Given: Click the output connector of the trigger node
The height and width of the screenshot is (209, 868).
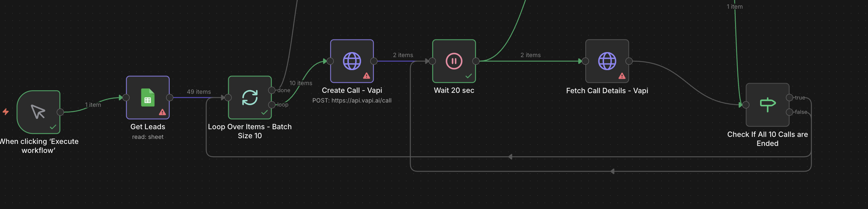Looking at the screenshot, I should 60,112.
